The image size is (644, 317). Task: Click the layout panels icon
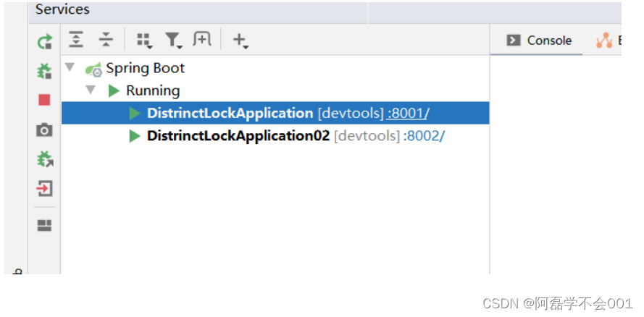[44, 226]
